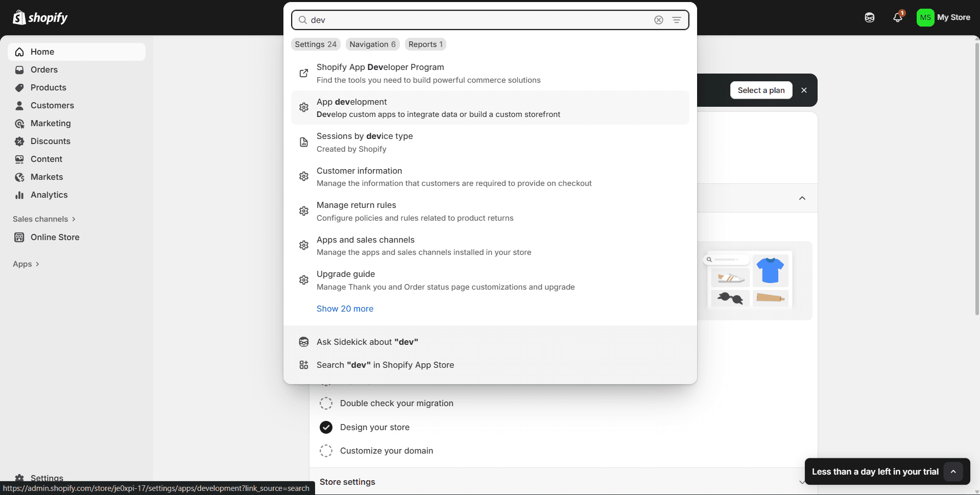The width and height of the screenshot is (980, 495).
Task: Click gear icon beside Apps and sales channels
Action: 304,245
